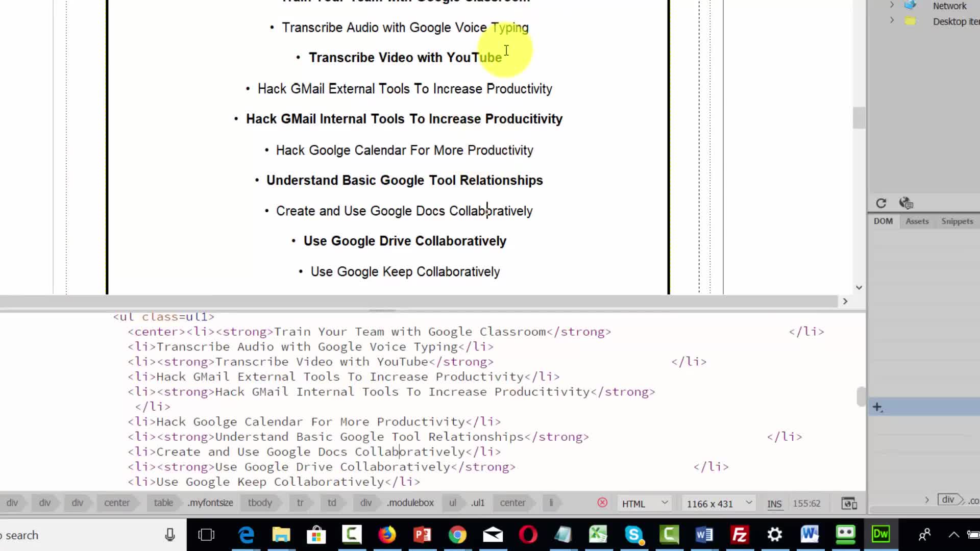Open Microsoft Store taskbar icon
The image size is (980, 551).
[316, 535]
